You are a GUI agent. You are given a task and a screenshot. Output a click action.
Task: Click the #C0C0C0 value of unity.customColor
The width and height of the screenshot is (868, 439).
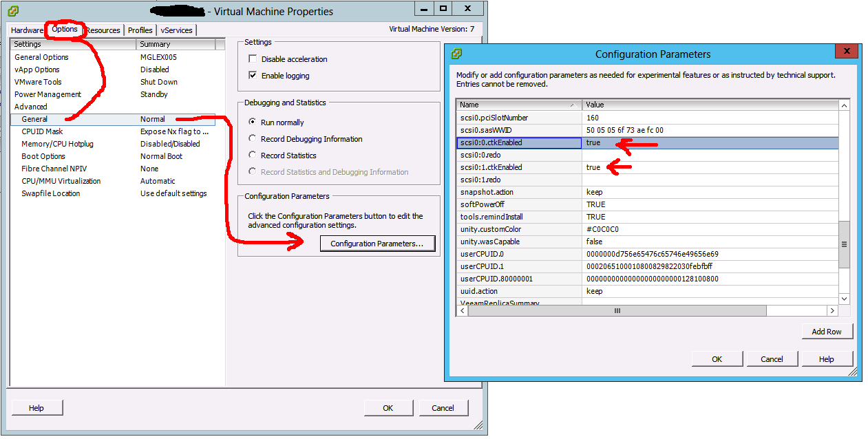(602, 229)
